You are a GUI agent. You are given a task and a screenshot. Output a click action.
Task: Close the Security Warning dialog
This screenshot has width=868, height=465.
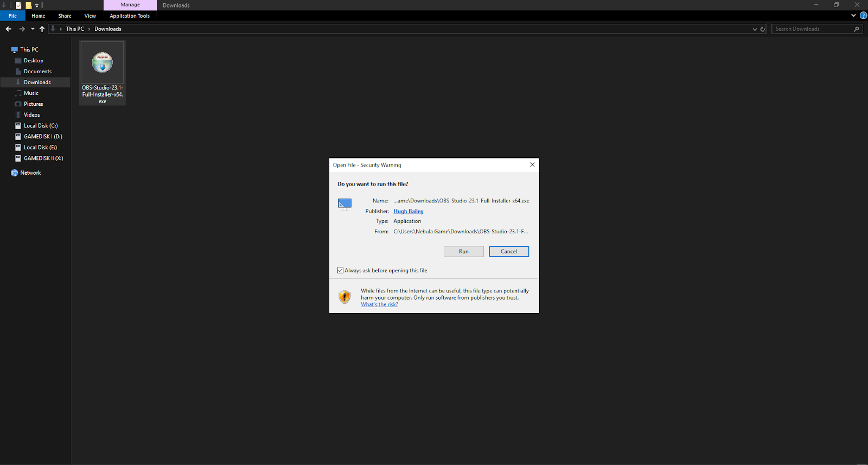[532, 165]
